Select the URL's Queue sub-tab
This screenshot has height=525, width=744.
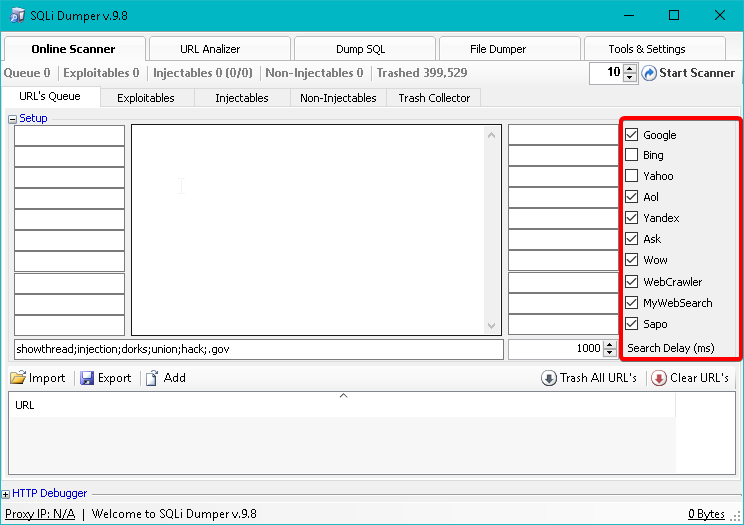tap(51, 96)
